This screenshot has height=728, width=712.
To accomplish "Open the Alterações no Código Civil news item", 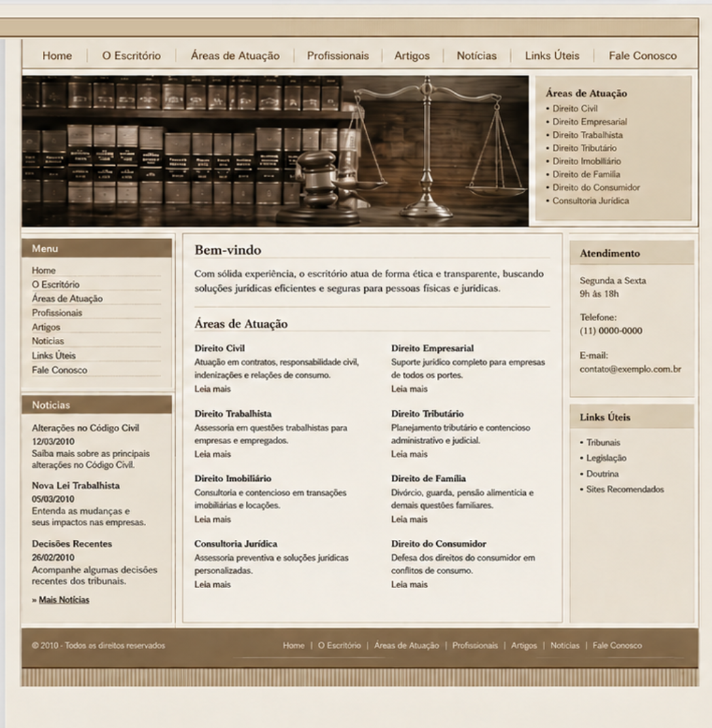I will pyautogui.click(x=86, y=428).
